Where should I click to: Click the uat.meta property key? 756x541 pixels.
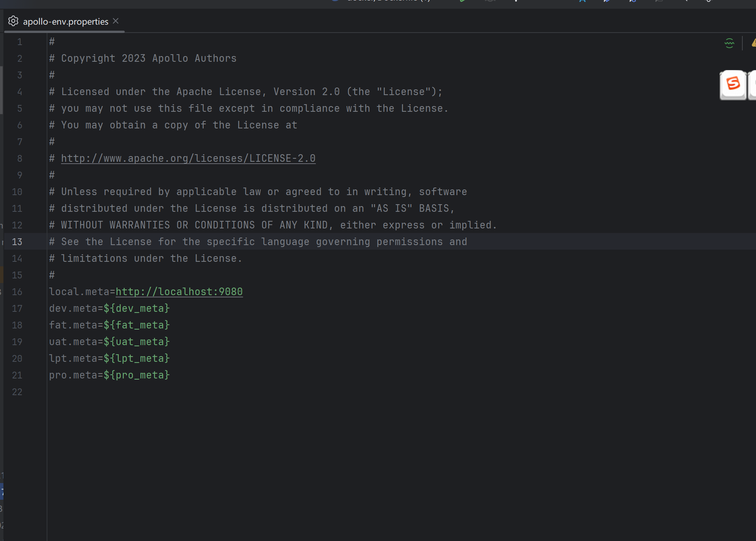click(x=73, y=342)
